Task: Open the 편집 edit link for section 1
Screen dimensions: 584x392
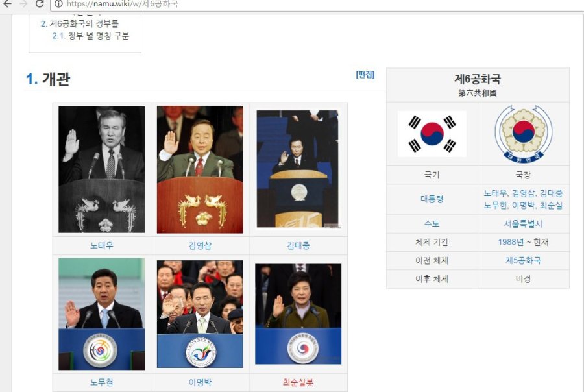Action: click(365, 75)
